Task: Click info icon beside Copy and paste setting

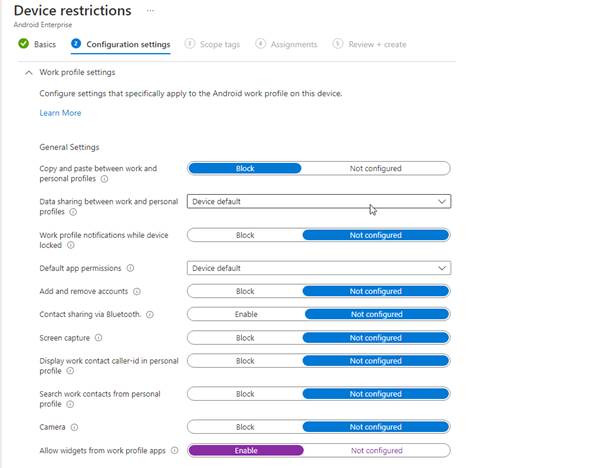Action: [105, 180]
